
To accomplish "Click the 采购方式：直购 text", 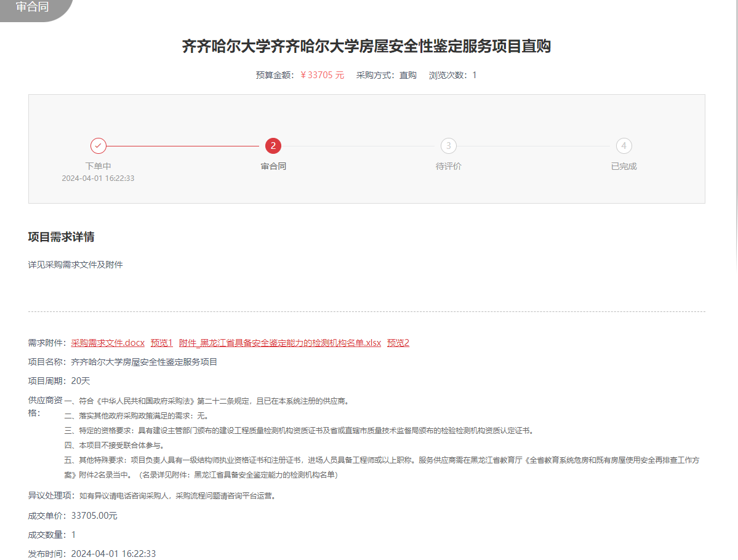I will click(x=386, y=75).
